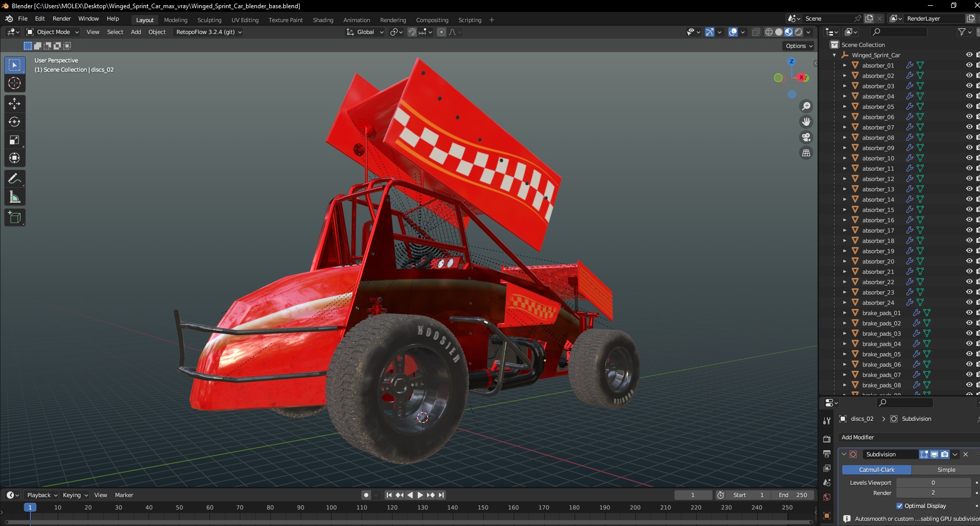
Task: Open the Keying dropdown in timeline
Action: tap(75, 495)
